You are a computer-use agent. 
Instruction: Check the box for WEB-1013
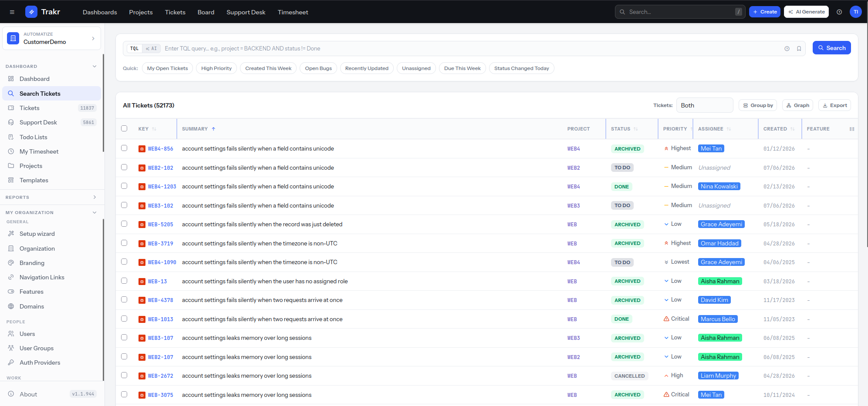pyautogui.click(x=124, y=319)
